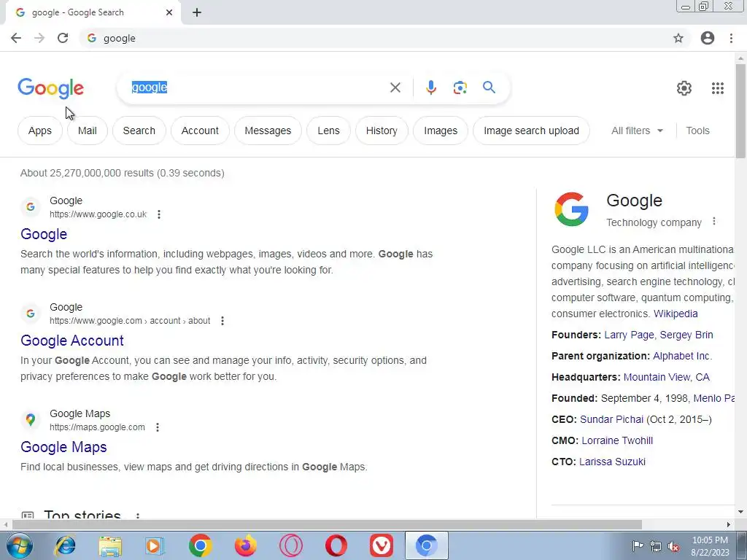Close the google - Google Search tab
The width and height of the screenshot is (747, 560).
[169, 12]
